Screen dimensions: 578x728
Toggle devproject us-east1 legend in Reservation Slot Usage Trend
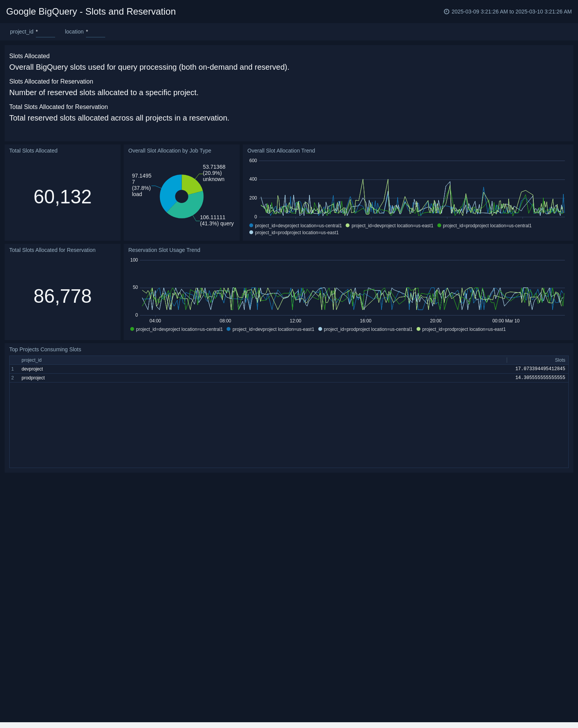coord(273,329)
